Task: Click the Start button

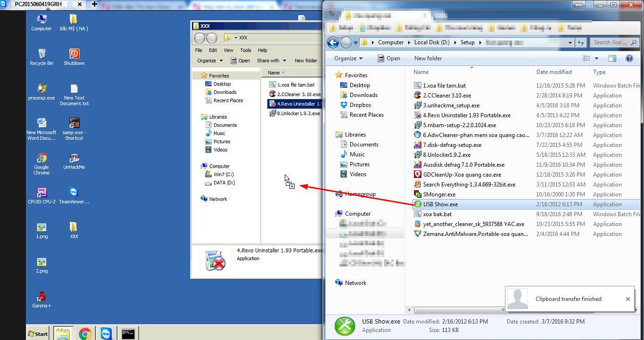Action: pyautogui.click(x=38, y=334)
